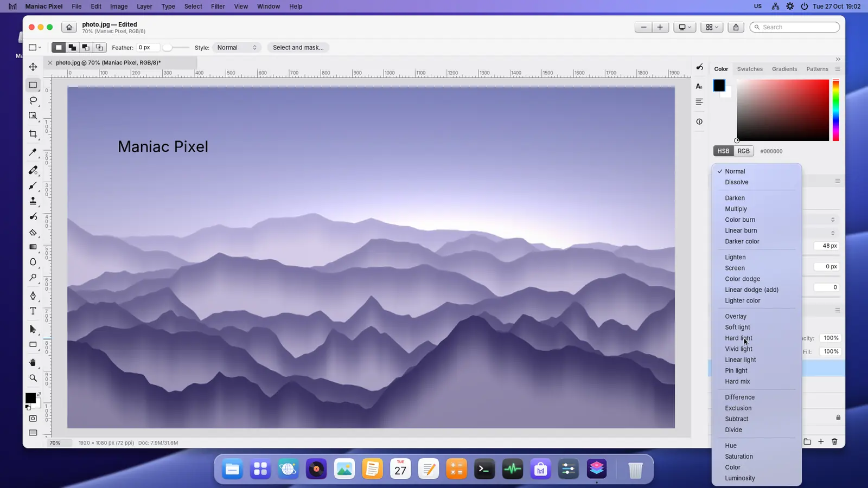Screen dimensions: 868x488
Task: Open the arrange documents grid dropdown
Action: (712, 27)
